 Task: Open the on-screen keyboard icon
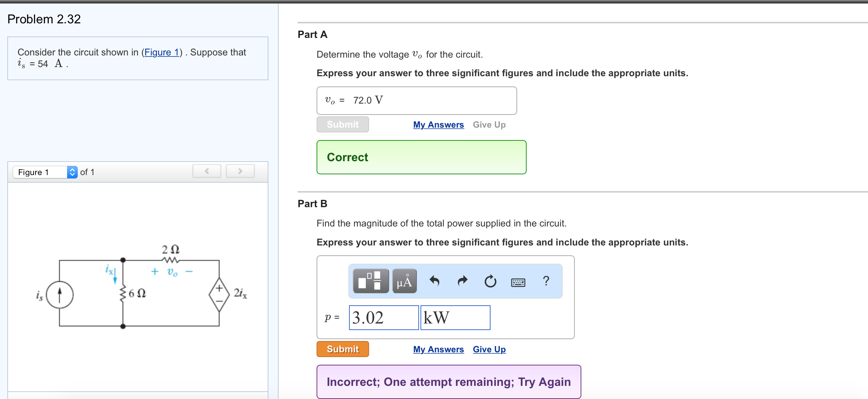(x=518, y=282)
